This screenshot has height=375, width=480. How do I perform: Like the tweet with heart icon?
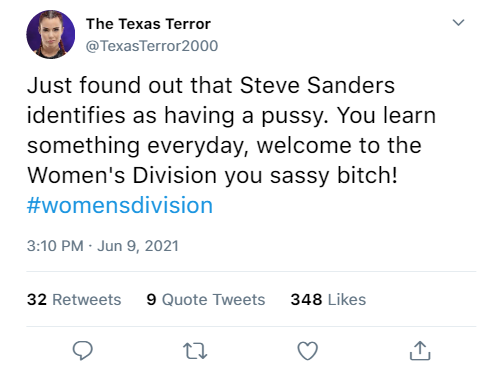pyautogui.click(x=307, y=351)
